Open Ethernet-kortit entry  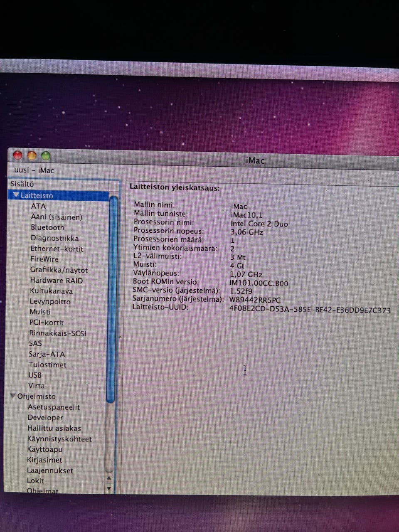click(57, 249)
